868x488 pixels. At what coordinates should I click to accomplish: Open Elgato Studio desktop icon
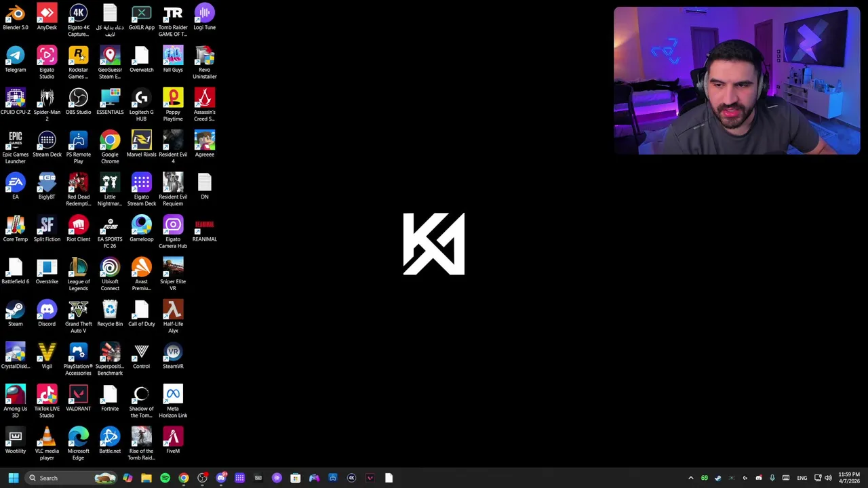(47, 63)
